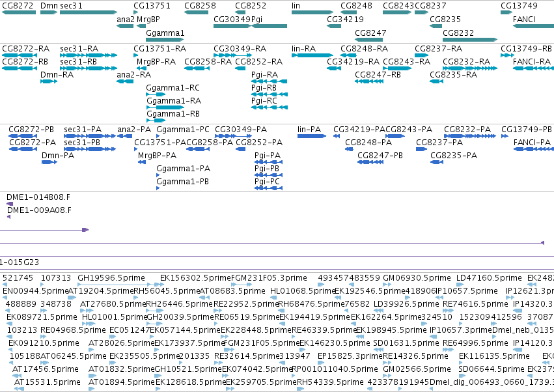The width and height of the screenshot is (554, 392).
Task: Open EST 'HL01001.5prime'
Action: click(x=115, y=317)
